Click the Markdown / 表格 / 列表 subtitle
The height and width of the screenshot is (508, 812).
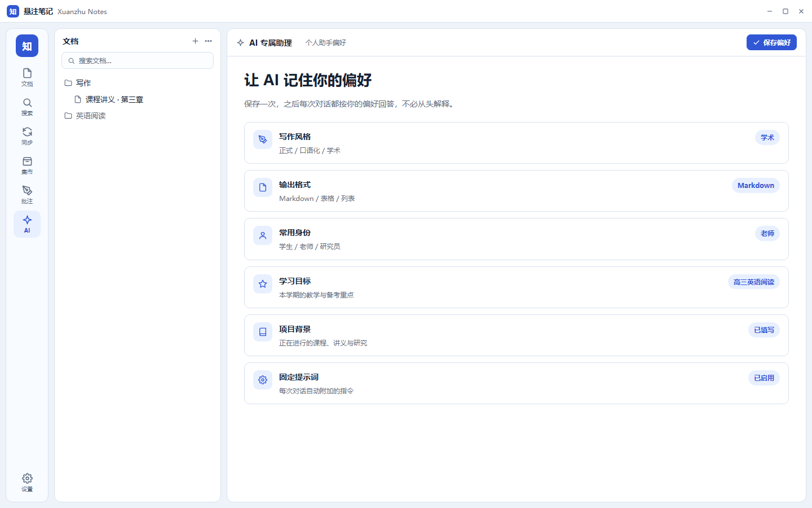coord(317,199)
